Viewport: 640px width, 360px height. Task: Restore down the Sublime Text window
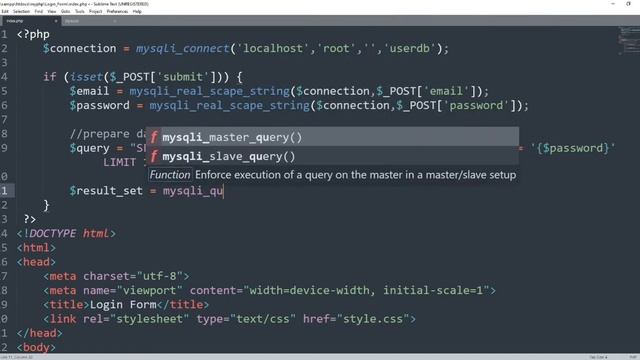(628, 4)
